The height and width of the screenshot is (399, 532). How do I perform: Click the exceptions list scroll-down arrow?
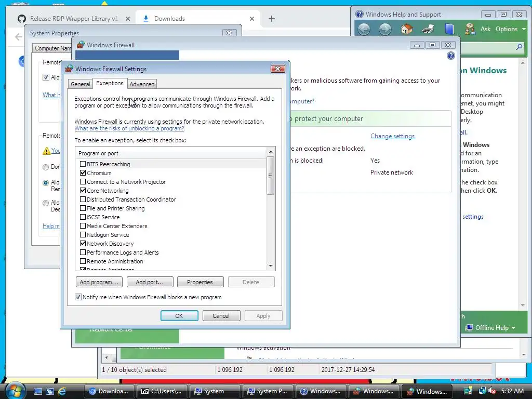point(270,266)
